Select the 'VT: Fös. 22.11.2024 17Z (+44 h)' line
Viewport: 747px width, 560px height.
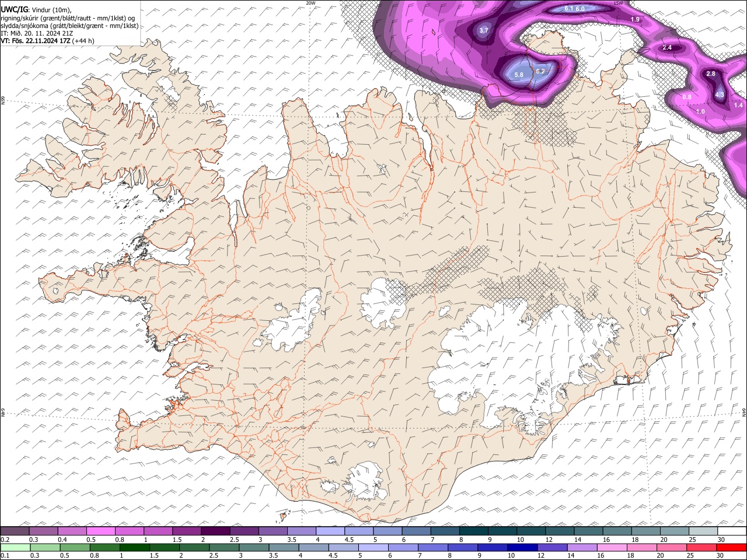[47, 41]
